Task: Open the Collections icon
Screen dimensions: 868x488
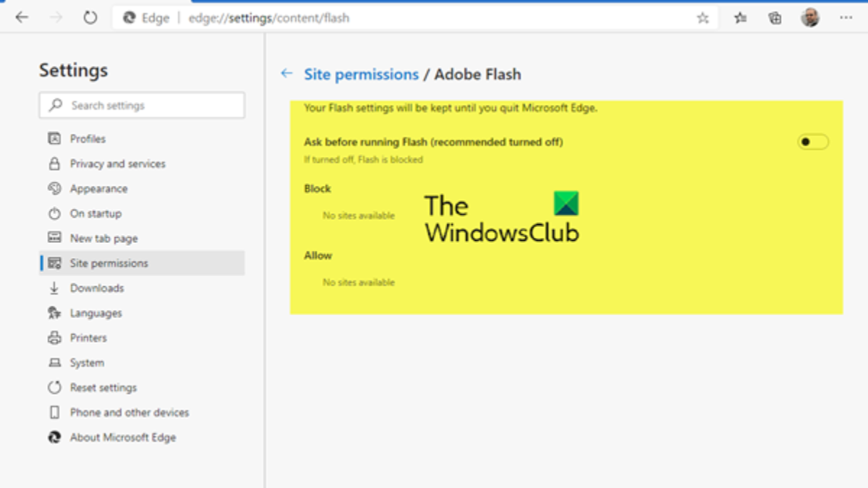Action: coord(775,18)
